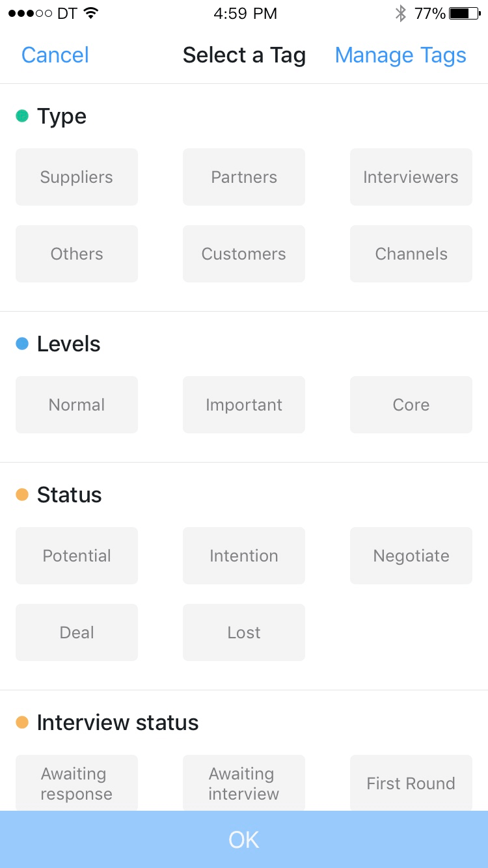Tap the orange Status category dot
The width and height of the screenshot is (488, 868).
pos(22,495)
